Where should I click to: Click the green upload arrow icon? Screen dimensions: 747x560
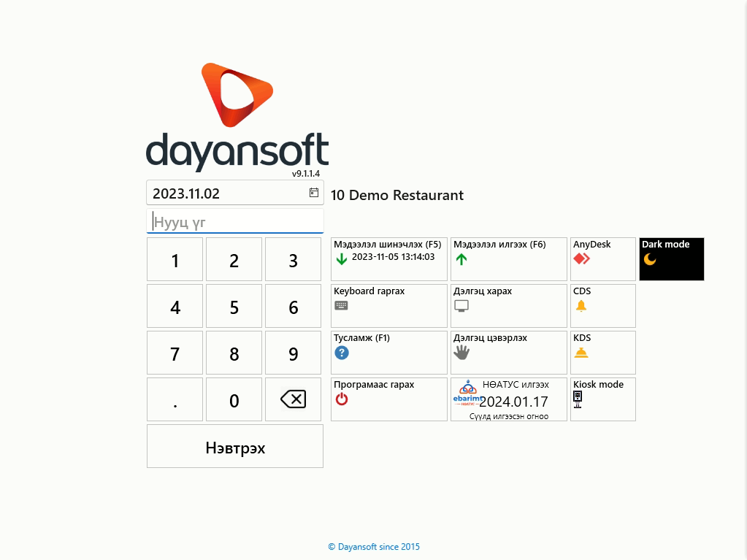click(461, 259)
